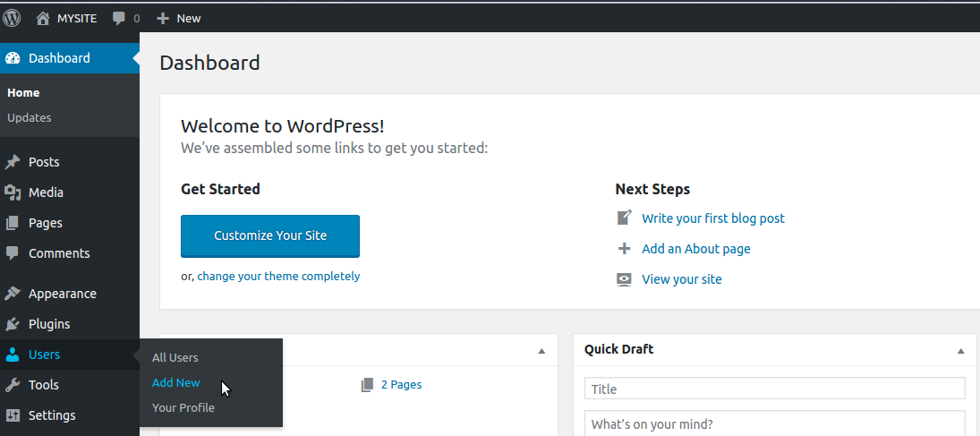Click the home icon beside MYSITE
The height and width of the screenshot is (436, 980).
point(42,18)
